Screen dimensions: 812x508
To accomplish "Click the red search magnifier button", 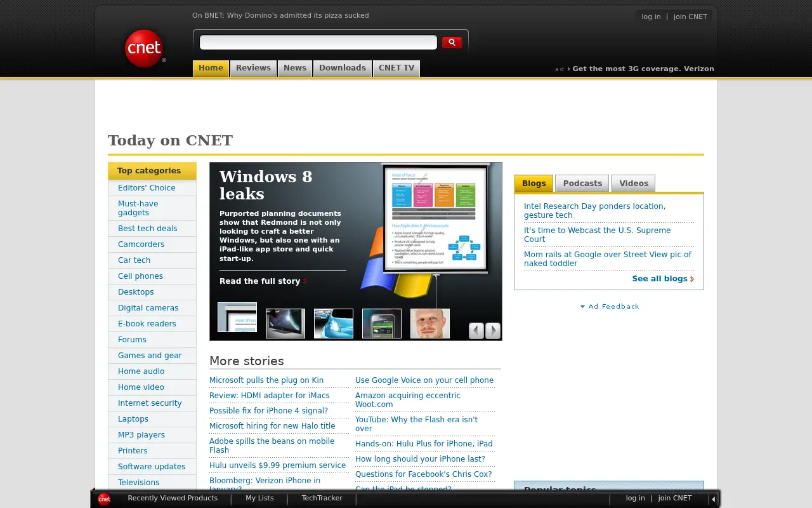I will click(452, 43).
